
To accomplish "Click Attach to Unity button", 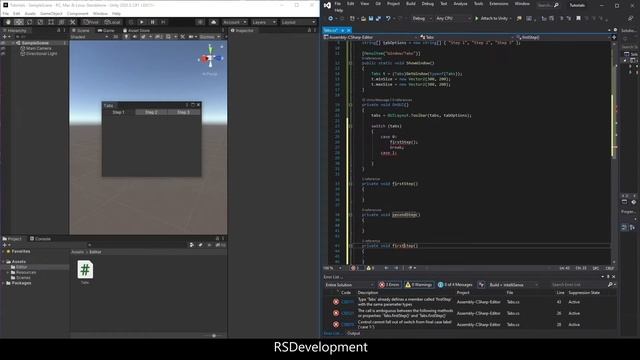I will (x=491, y=18).
